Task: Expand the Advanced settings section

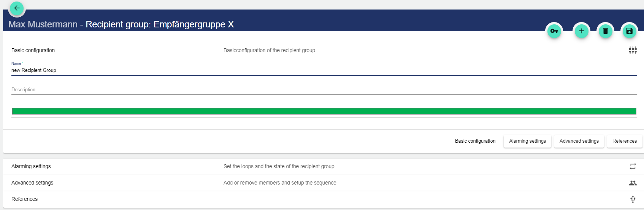Action: (32, 183)
